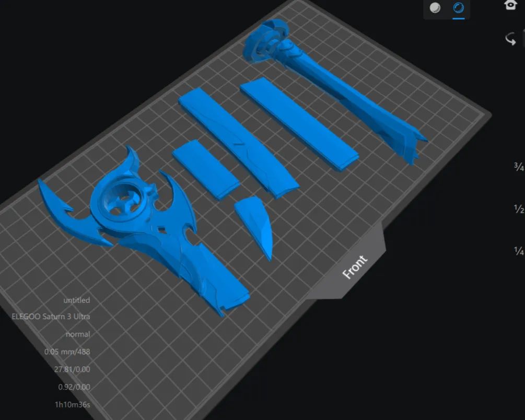Click the "normal" profile label
Image resolution: width=525 pixels, height=420 pixels.
[78, 334]
